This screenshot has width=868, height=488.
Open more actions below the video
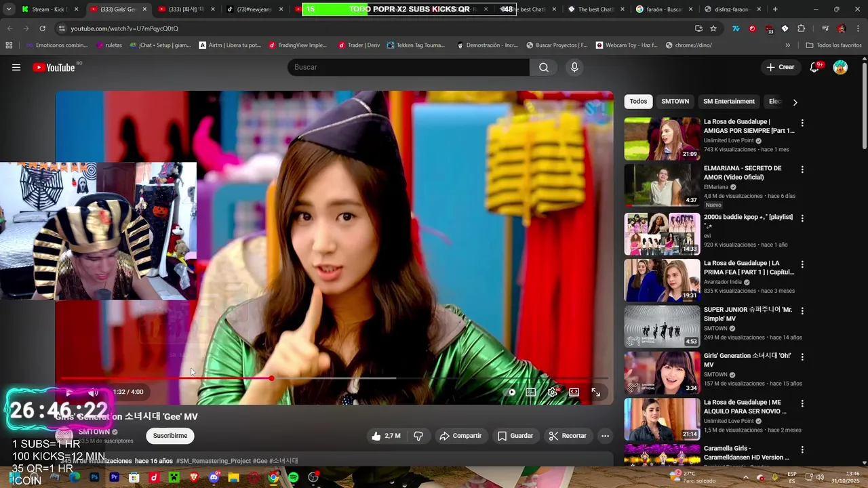pos(605,436)
